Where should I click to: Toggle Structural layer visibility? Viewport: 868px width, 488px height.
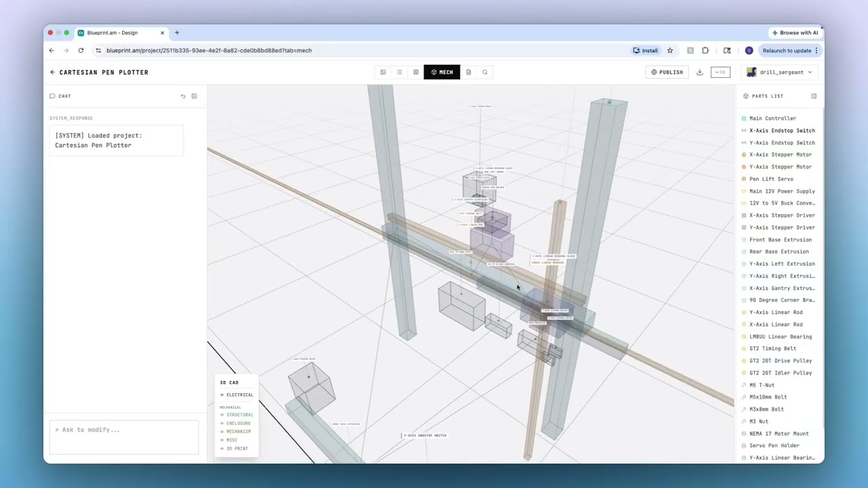click(237, 415)
